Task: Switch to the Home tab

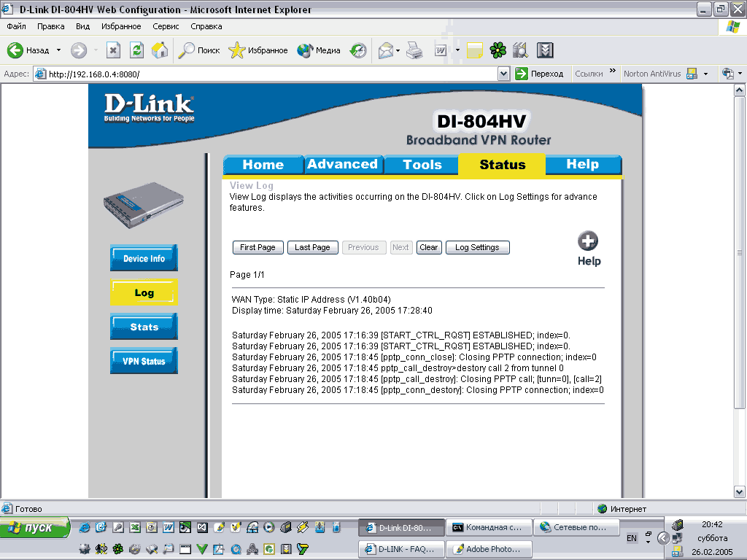Action: point(263,165)
